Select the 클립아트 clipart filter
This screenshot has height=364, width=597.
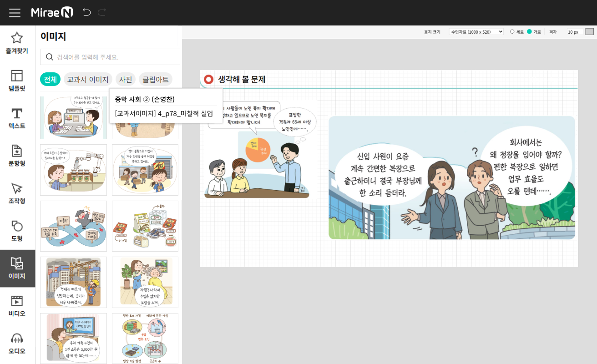(156, 80)
